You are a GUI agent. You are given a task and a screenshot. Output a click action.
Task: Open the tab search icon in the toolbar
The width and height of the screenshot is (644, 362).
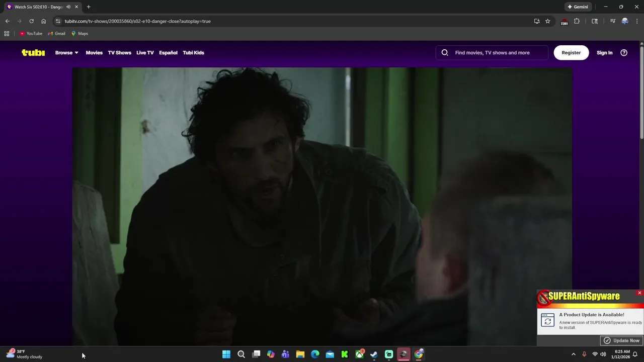tap(595, 21)
